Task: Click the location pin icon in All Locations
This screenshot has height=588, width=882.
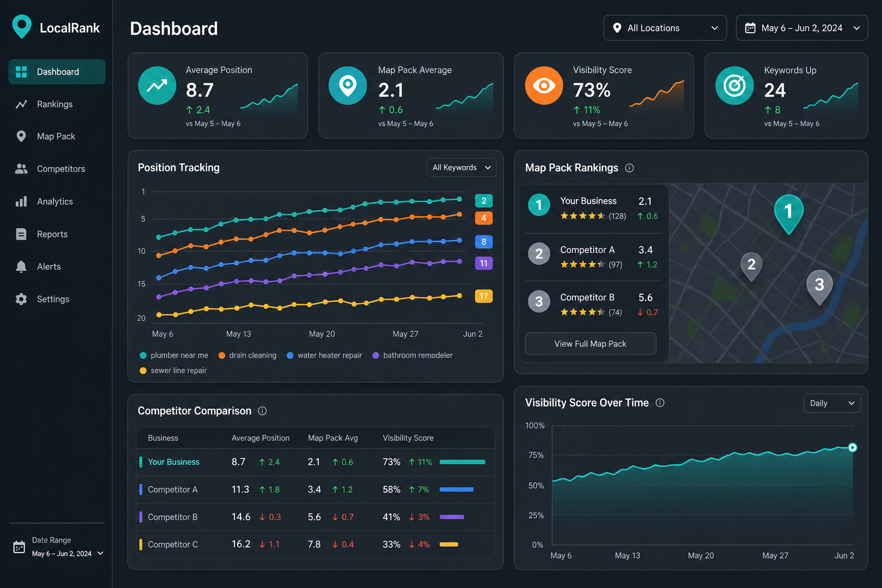Action: point(617,28)
